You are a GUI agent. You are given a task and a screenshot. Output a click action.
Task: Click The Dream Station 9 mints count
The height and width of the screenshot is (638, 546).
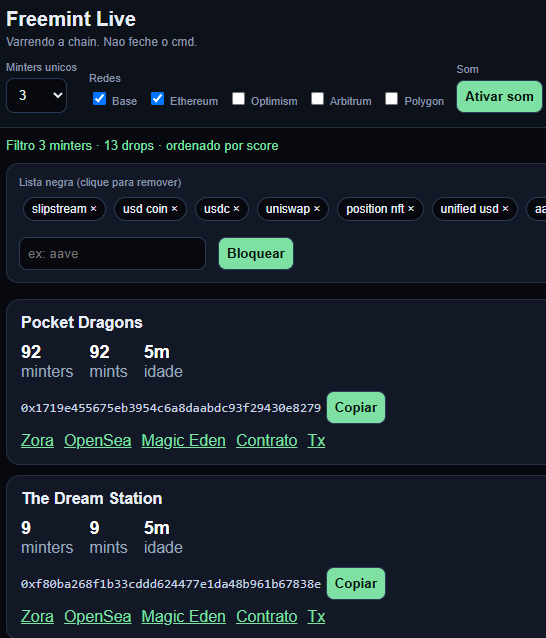coord(94,528)
